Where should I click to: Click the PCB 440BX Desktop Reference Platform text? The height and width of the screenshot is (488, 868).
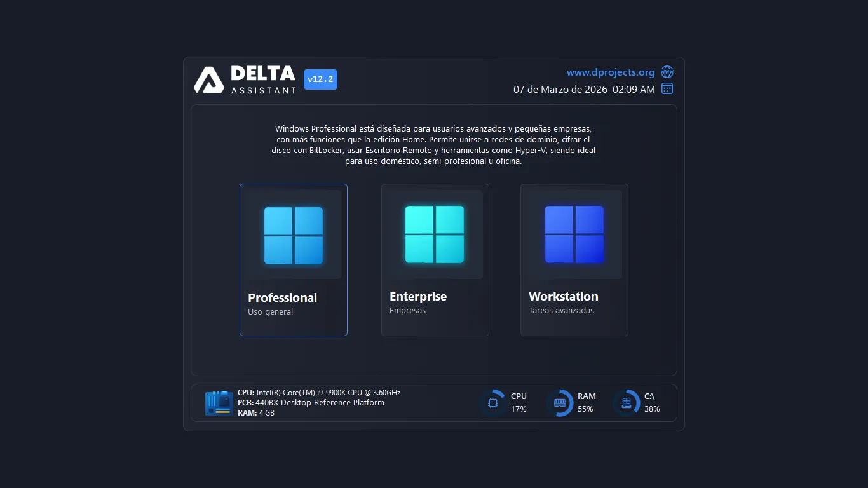[311, 403]
